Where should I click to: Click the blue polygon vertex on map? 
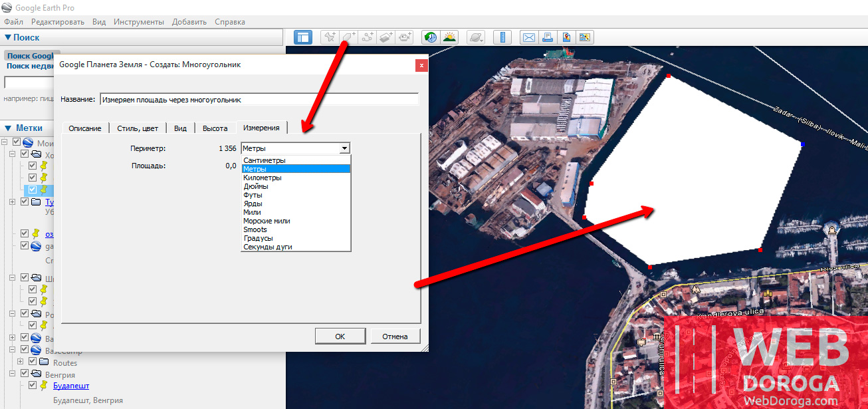point(803,144)
